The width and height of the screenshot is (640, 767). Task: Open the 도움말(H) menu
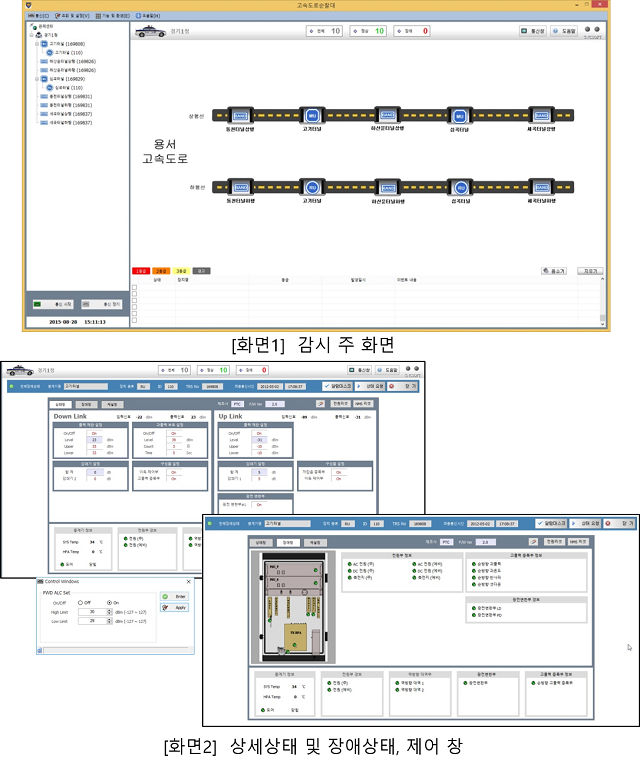[x=148, y=16]
